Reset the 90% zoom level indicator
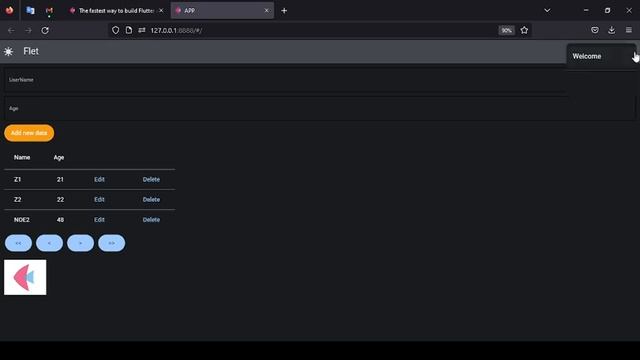Screen dimensions: 640x360 point(507,31)
